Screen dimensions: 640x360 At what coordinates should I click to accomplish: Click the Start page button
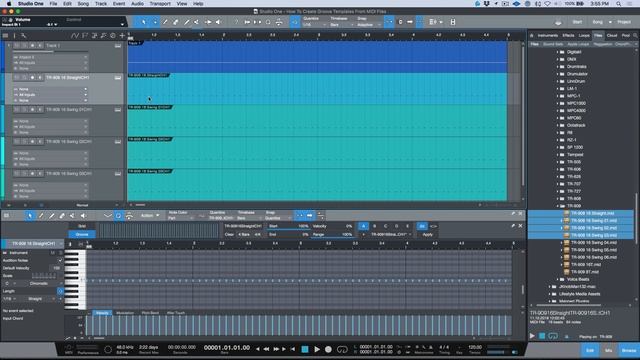[x=577, y=22]
